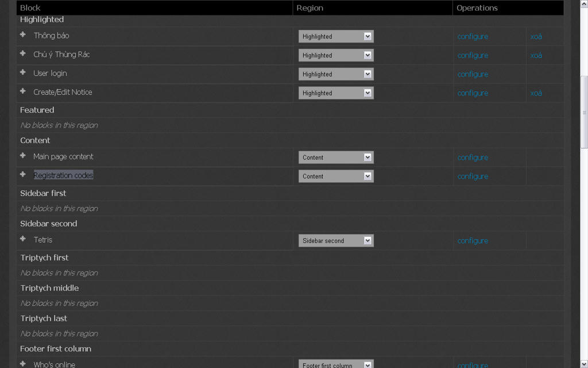This screenshot has height=368, width=588.
Task: Click the User login drag handle icon
Action: click(23, 72)
